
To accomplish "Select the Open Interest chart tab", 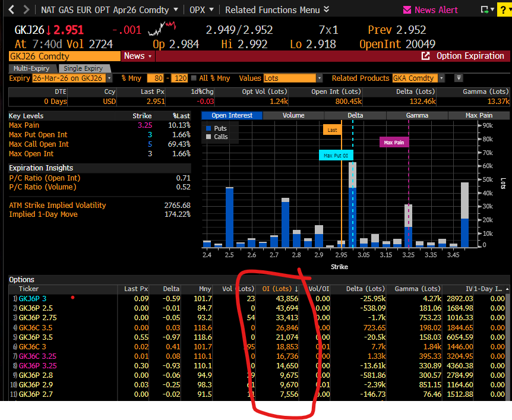I will 232,115.
